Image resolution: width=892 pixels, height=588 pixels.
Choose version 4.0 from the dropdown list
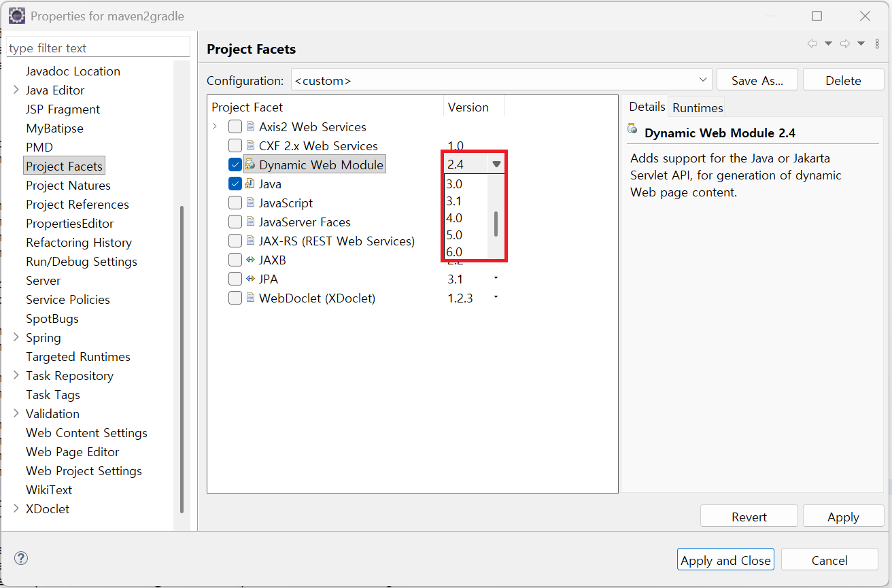(x=454, y=218)
